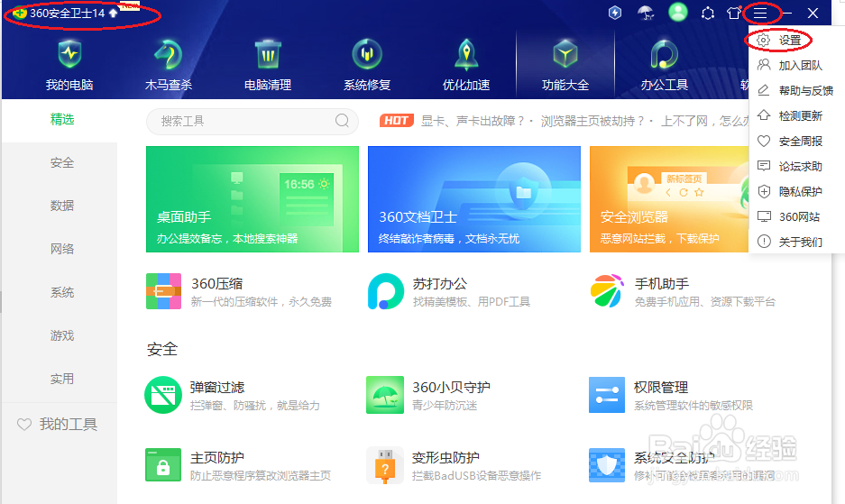Launch 苏打办公 tool icon
This screenshot has height=504, width=845.
pyautogui.click(x=385, y=291)
